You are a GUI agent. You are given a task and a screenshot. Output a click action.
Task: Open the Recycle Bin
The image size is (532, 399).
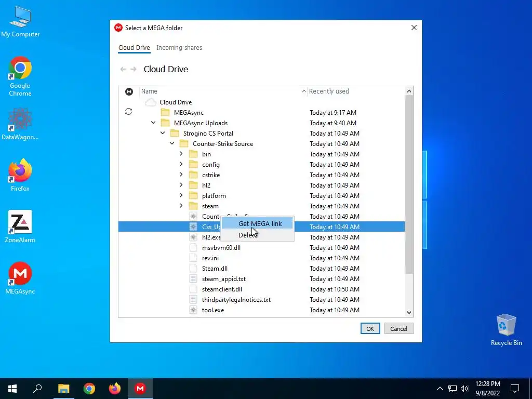(506, 330)
